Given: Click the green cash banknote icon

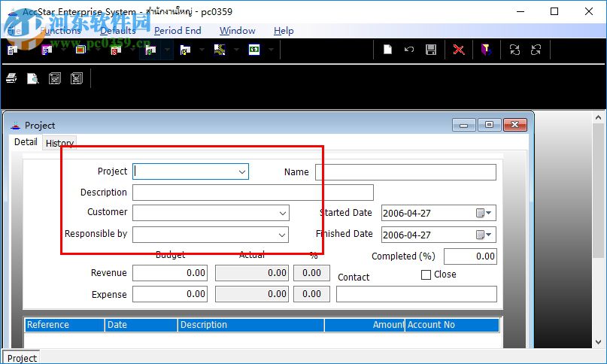Looking at the screenshot, I should click(254, 50).
